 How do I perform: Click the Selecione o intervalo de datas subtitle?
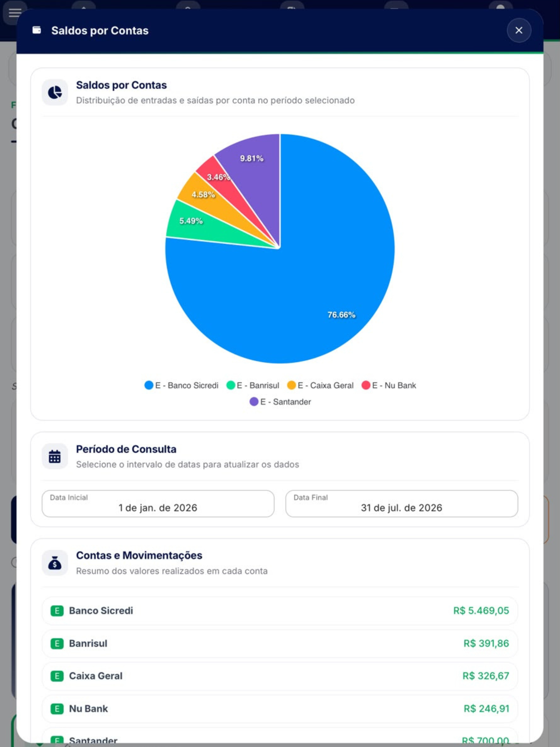point(188,465)
